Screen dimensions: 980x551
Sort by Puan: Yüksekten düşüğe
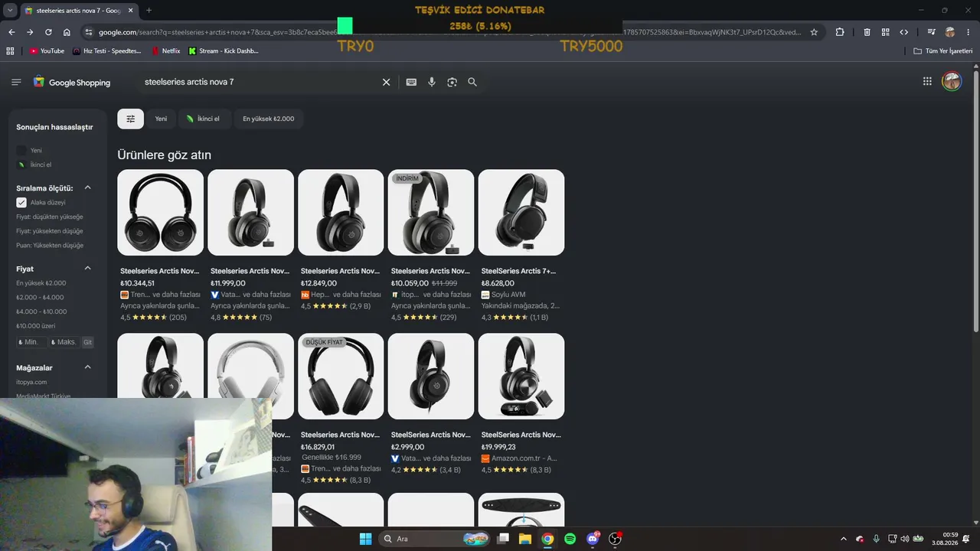coord(50,246)
